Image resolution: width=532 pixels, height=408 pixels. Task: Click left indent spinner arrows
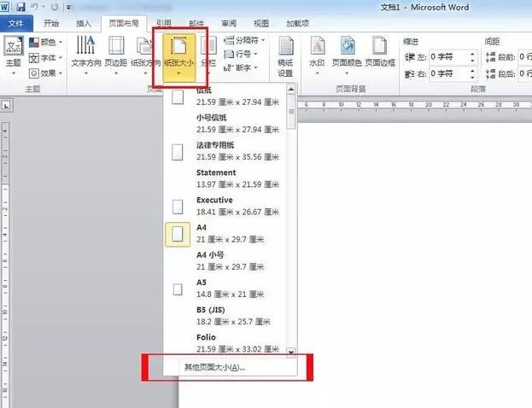472,57
